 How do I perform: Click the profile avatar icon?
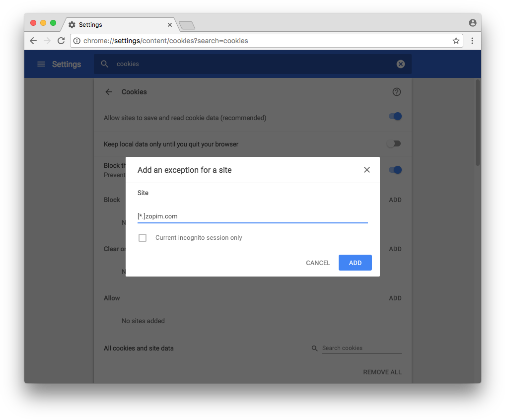coord(472,22)
